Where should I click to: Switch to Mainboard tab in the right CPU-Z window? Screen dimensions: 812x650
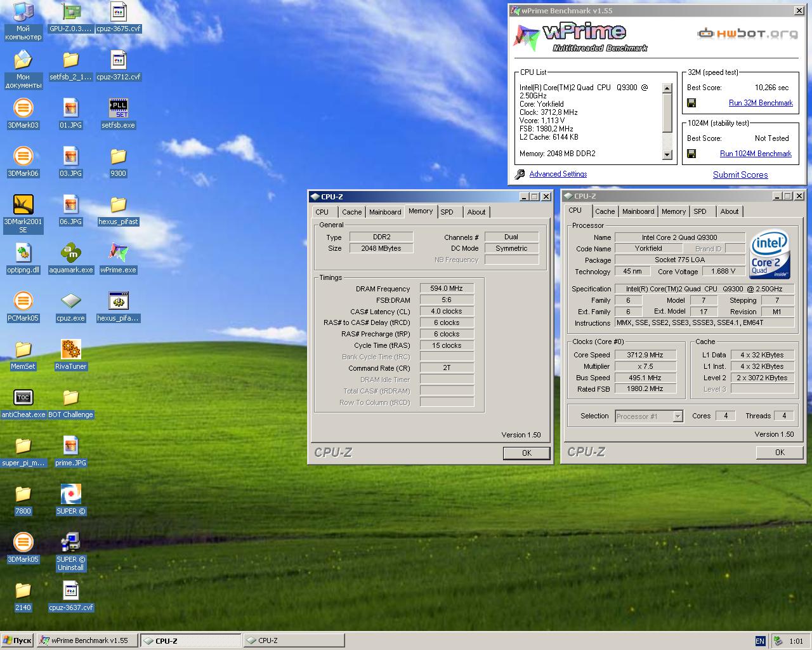click(x=638, y=211)
